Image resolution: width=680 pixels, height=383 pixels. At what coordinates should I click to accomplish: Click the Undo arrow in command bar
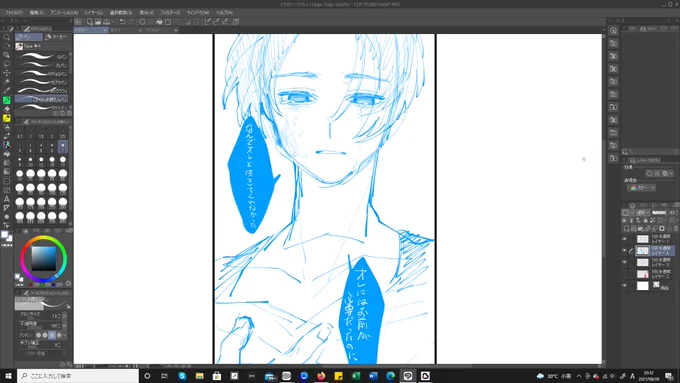pos(122,22)
